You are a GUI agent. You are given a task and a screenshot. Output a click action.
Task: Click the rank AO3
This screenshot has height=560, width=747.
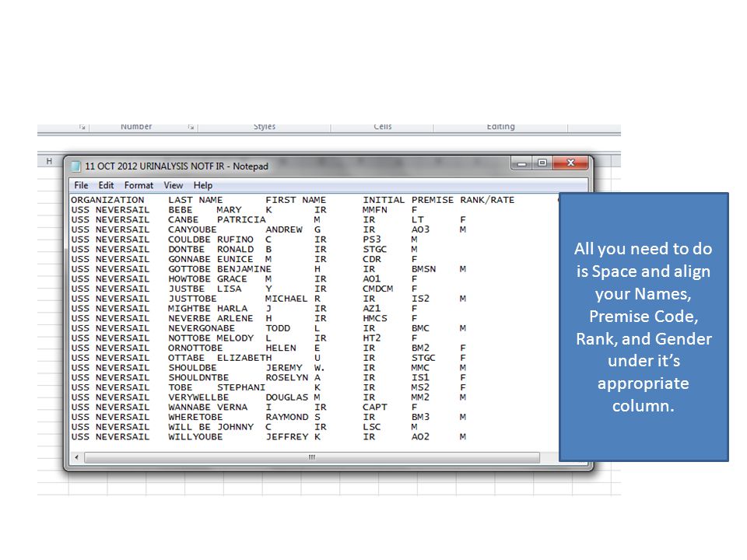(421, 229)
